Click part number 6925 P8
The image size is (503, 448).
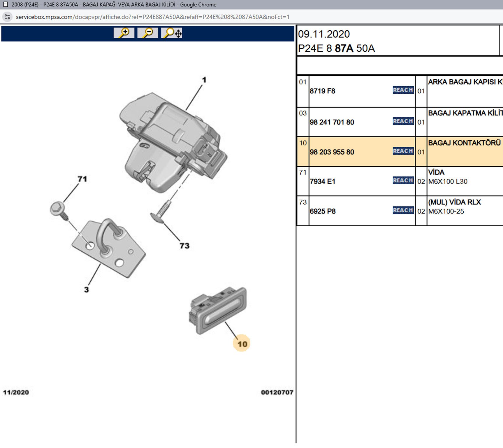(323, 211)
